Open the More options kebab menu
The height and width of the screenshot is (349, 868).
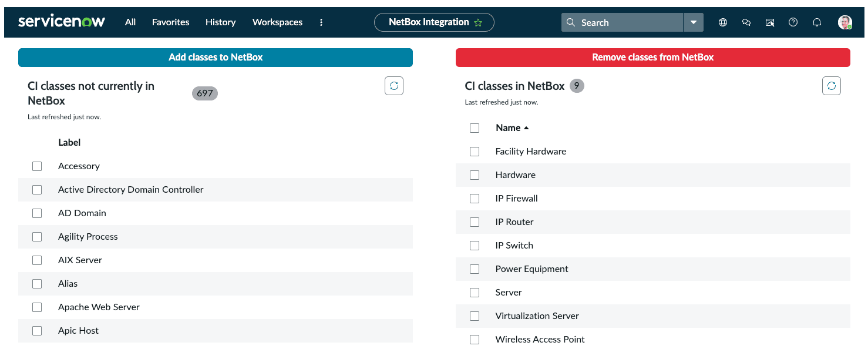[x=321, y=22]
